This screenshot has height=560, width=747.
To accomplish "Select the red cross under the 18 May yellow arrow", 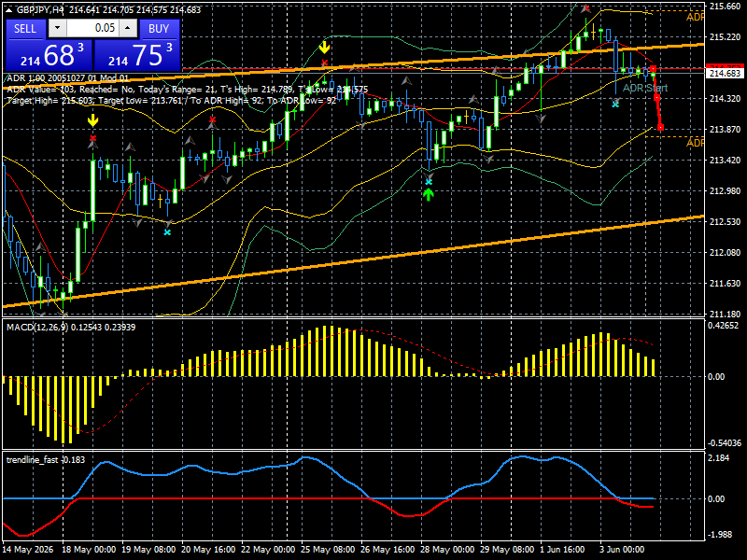I will pos(92,138).
